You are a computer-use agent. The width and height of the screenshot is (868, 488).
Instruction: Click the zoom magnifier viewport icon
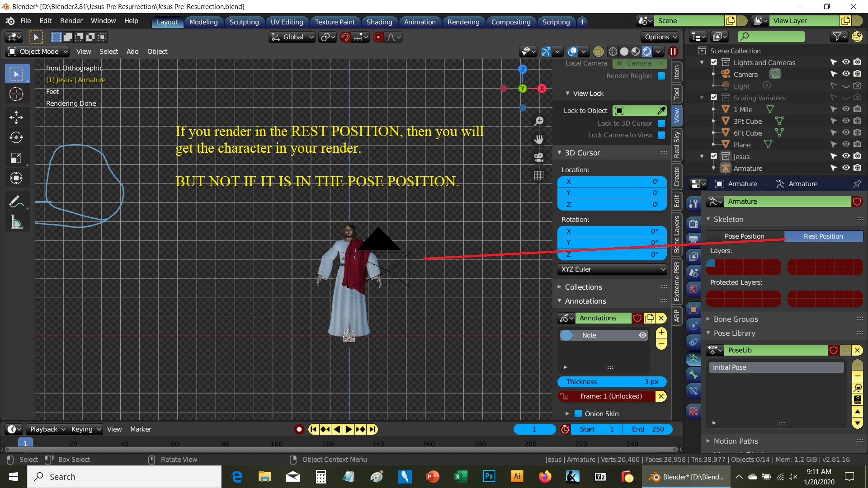[x=538, y=121]
